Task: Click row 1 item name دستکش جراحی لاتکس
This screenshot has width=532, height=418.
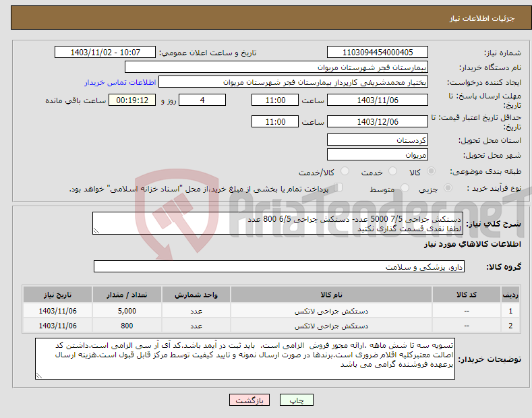Action: (x=331, y=311)
